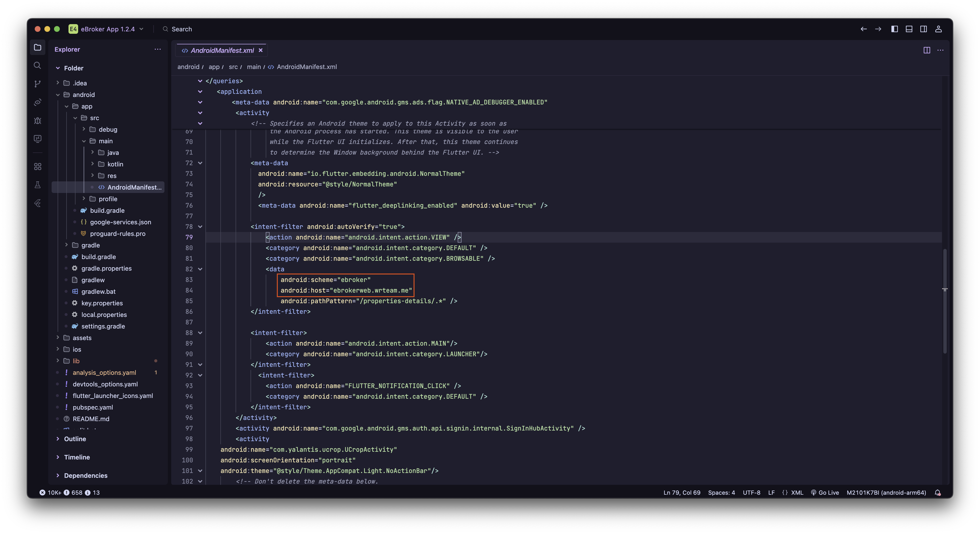
Task: Open settings.gradle file
Action: [x=103, y=326]
